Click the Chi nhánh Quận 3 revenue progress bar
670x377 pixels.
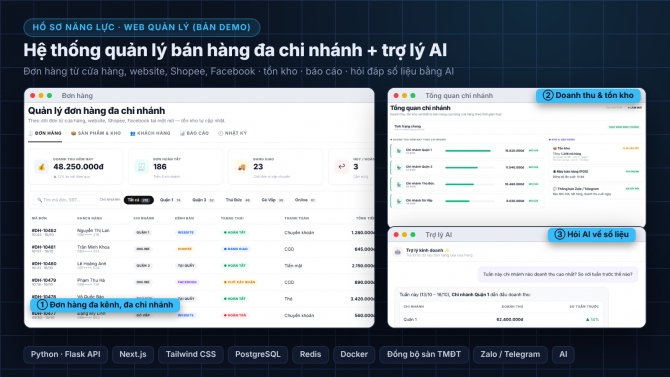click(469, 168)
